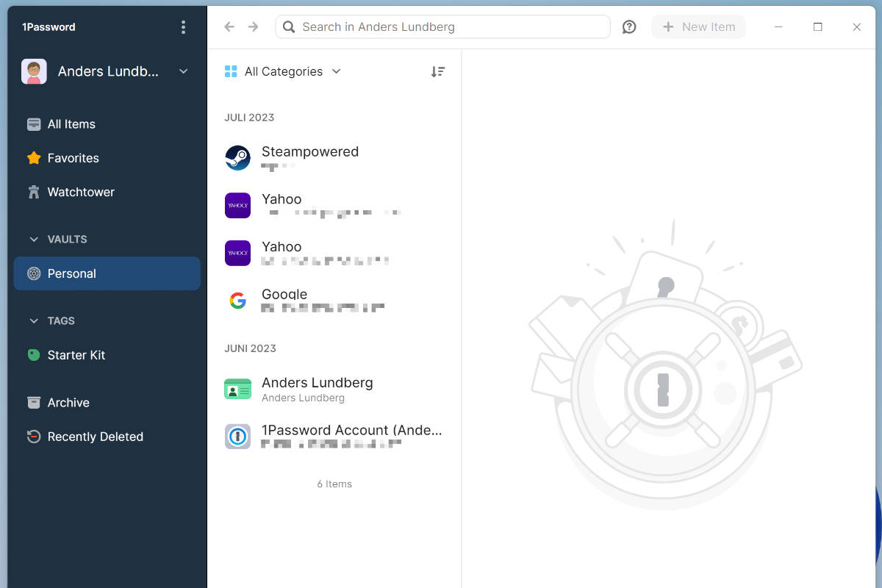Click the search field in Anders Lundberg

(442, 27)
